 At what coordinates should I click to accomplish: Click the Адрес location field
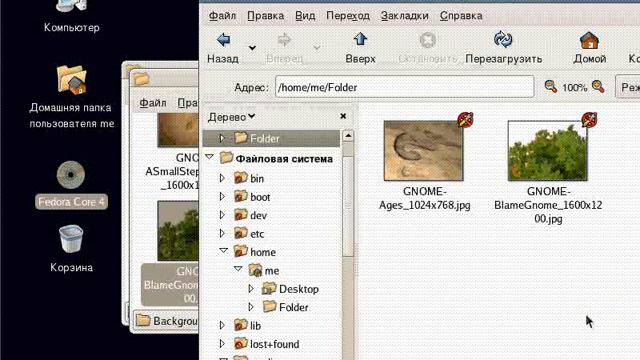[404, 87]
